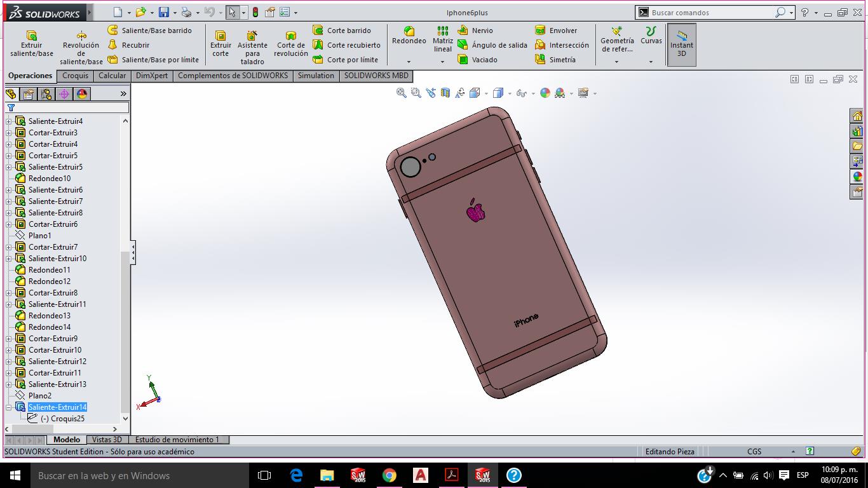
Task: Open the Redondeo dropdown arrow
Action: 409,62
